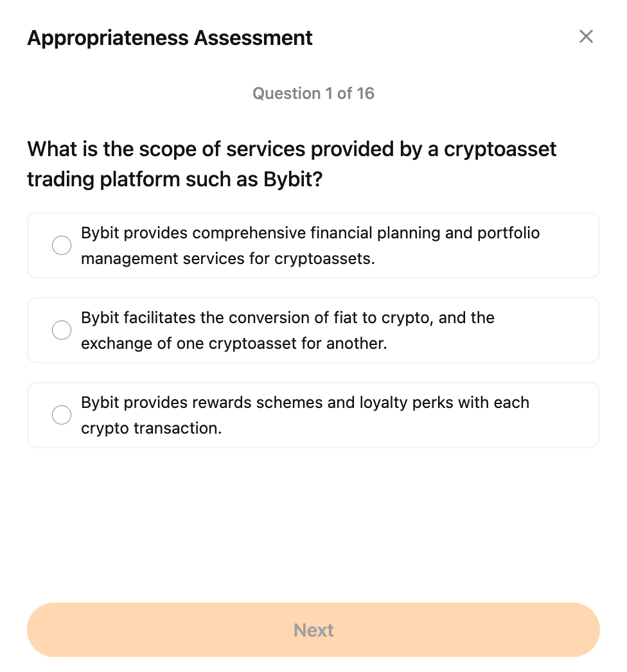
Task: Select radio circle for rewards schemes answer
Action: (x=62, y=415)
